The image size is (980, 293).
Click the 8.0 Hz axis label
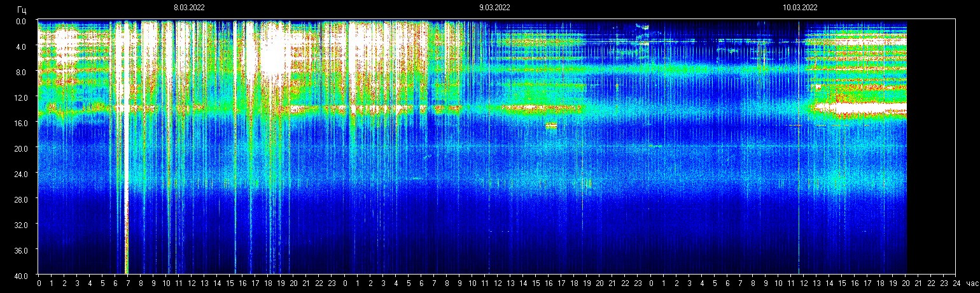pos(21,72)
